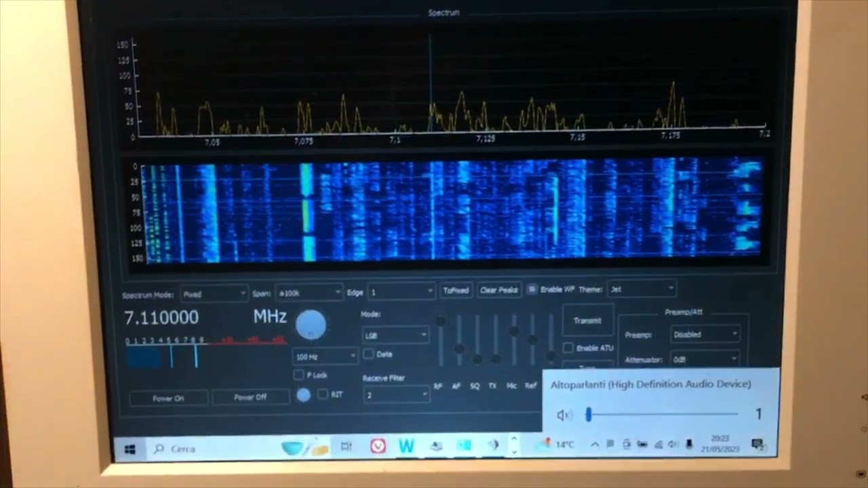Open the blue W app in taskbar

[x=406, y=445]
